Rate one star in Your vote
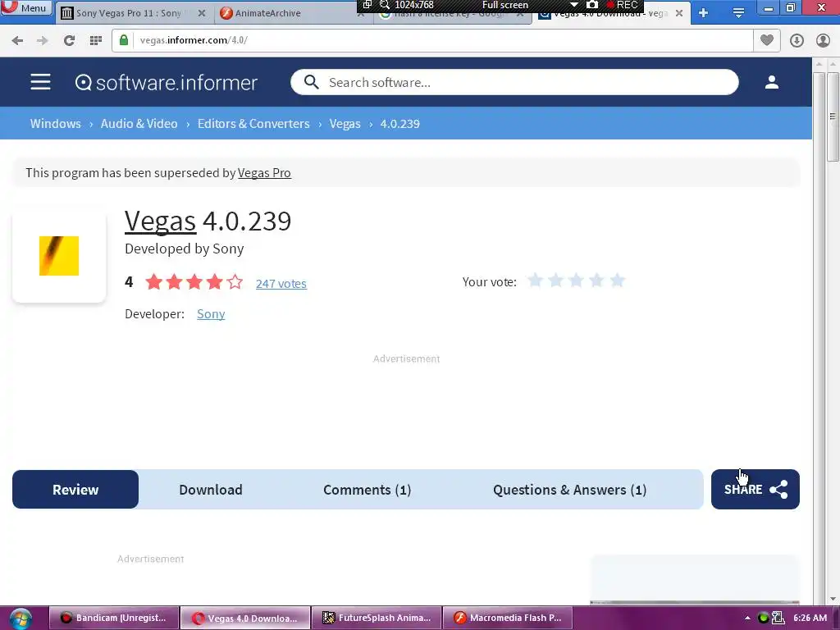 pyautogui.click(x=535, y=281)
